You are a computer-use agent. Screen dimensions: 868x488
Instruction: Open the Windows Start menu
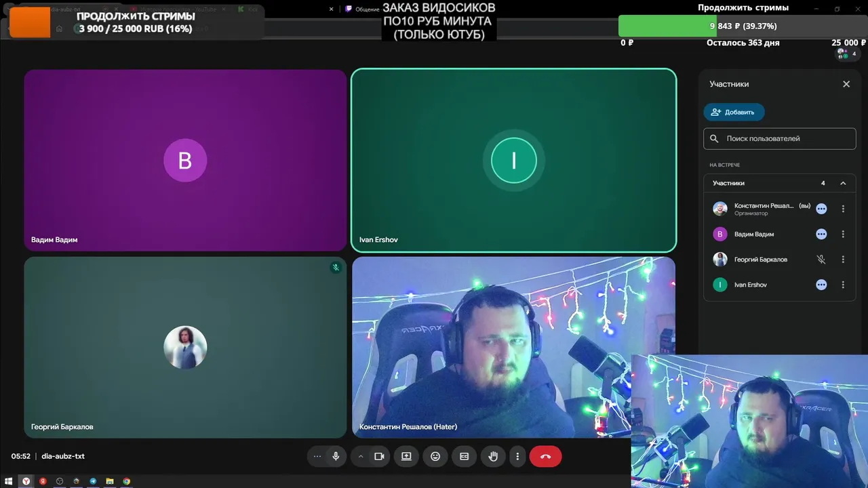pyautogui.click(x=9, y=481)
